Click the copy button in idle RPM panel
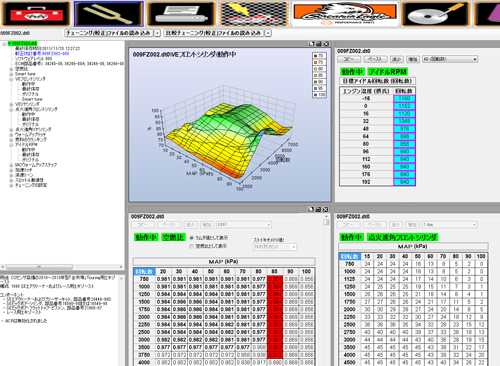Image resolution: width=500 pixels, height=366 pixels. pos(349,59)
